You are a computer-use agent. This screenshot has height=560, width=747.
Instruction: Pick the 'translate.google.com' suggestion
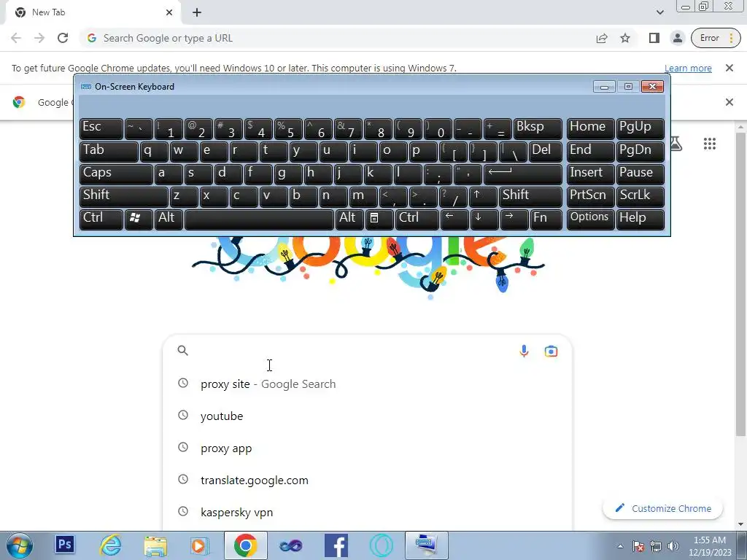pos(368,480)
